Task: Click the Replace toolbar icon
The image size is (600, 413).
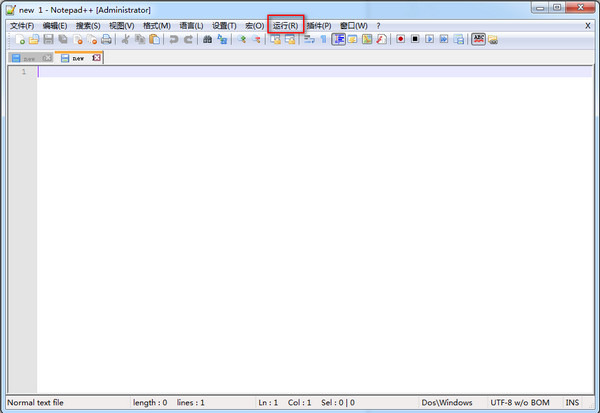Action: pos(222,39)
